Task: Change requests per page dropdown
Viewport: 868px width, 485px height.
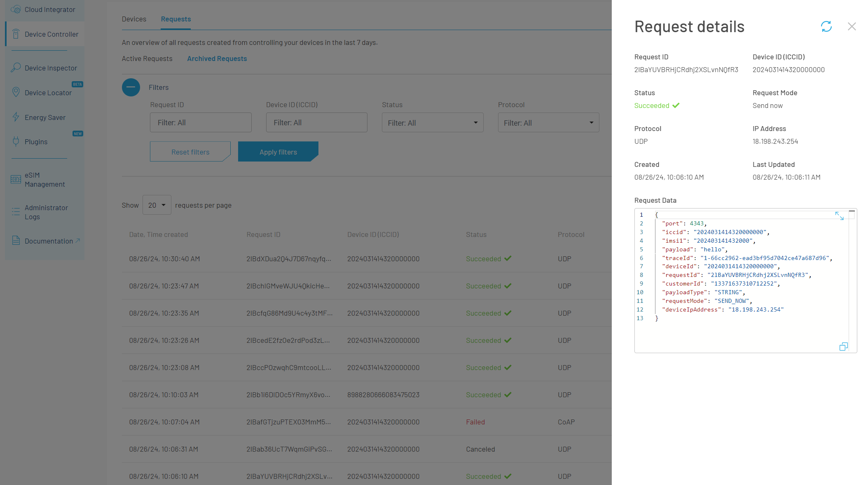Action: tap(157, 205)
